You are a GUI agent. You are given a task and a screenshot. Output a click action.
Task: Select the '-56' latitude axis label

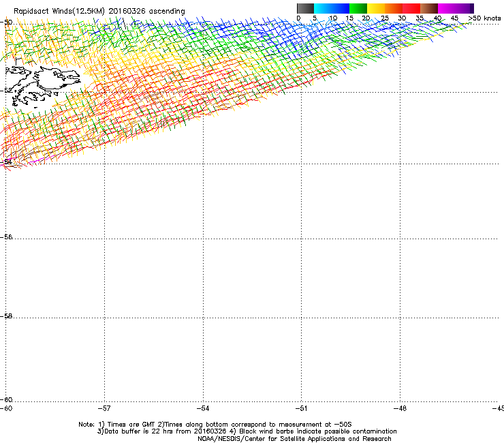(x=6, y=237)
